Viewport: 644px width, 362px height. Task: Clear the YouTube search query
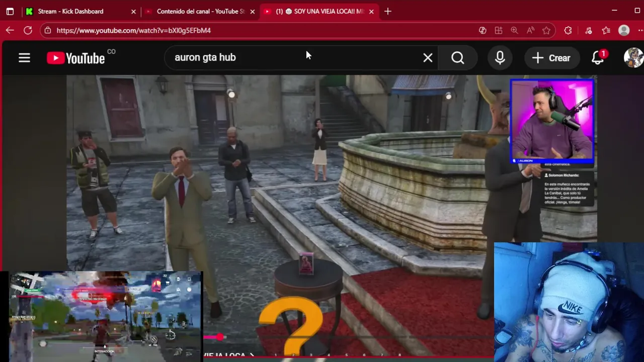coord(428,58)
